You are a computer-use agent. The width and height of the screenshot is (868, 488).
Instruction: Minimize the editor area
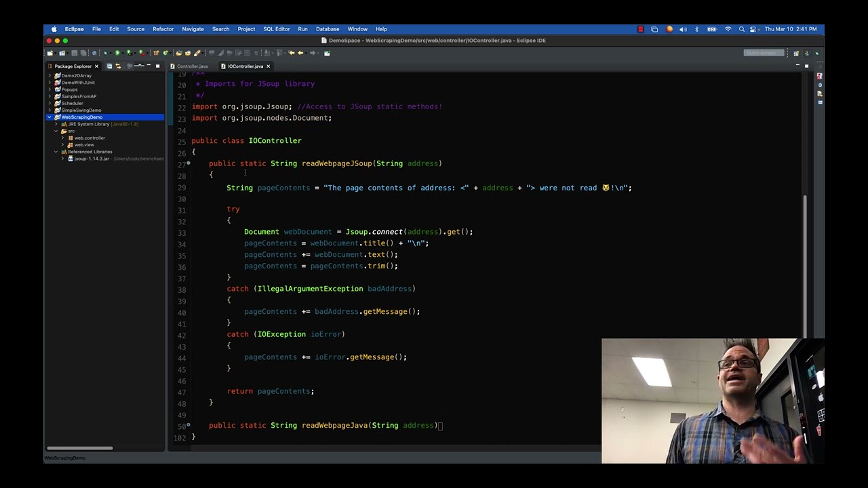(x=797, y=66)
